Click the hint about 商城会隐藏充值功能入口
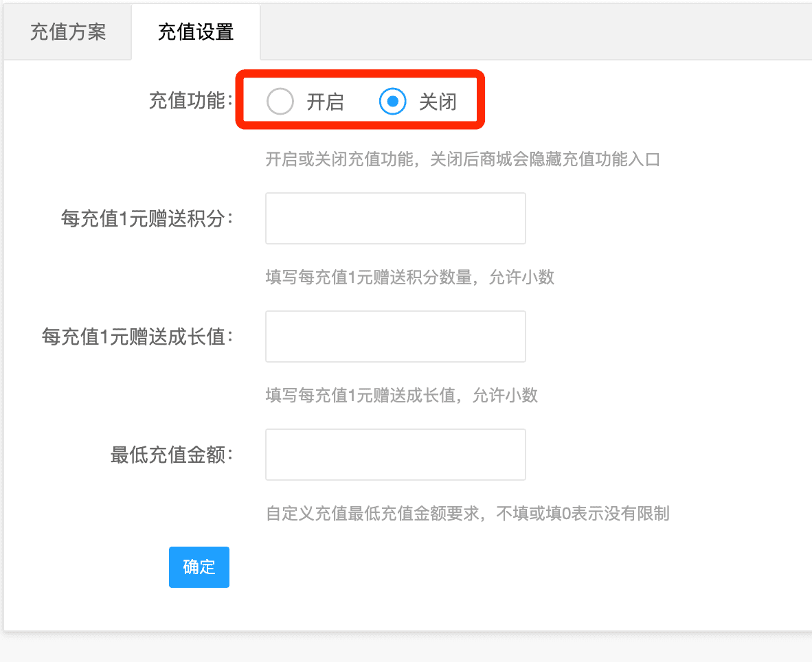812x662 pixels. click(462, 160)
